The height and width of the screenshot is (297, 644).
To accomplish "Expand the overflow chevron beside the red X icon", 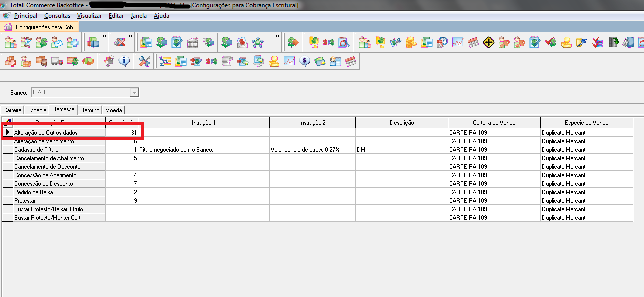I will tap(131, 36).
